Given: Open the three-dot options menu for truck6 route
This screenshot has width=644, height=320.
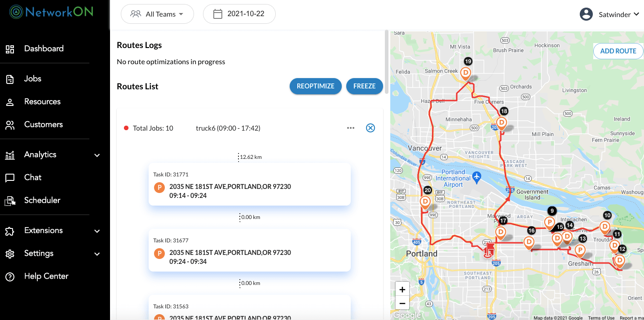Looking at the screenshot, I should pyautogui.click(x=350, y=128).
